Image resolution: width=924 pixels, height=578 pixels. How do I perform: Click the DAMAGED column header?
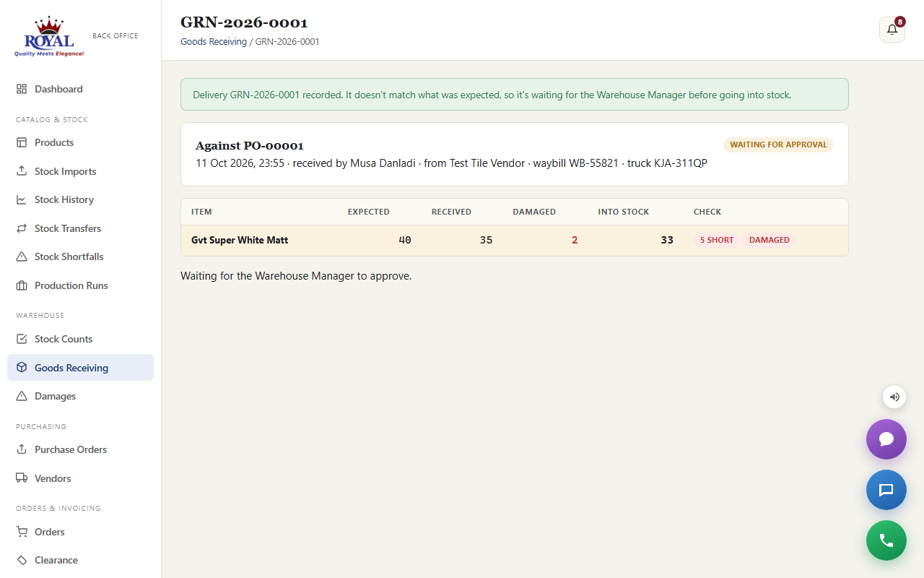coord(534,212)
